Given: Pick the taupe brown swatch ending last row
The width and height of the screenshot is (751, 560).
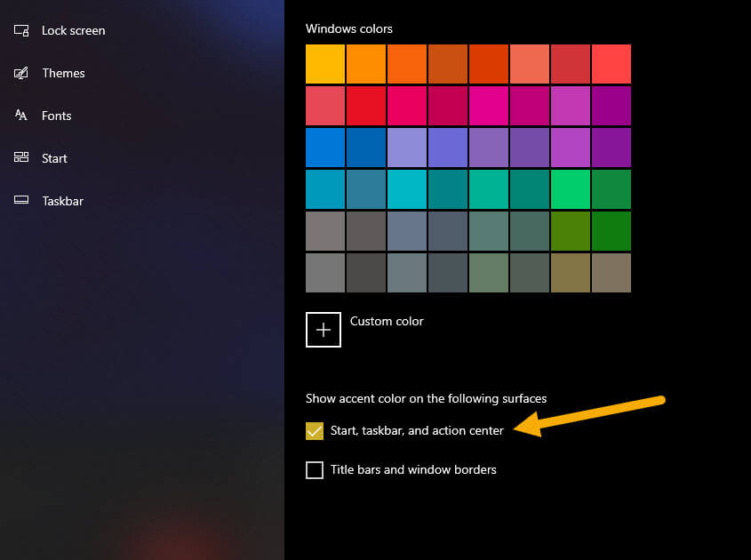Looking at the screenshot, I should (611, 273).
